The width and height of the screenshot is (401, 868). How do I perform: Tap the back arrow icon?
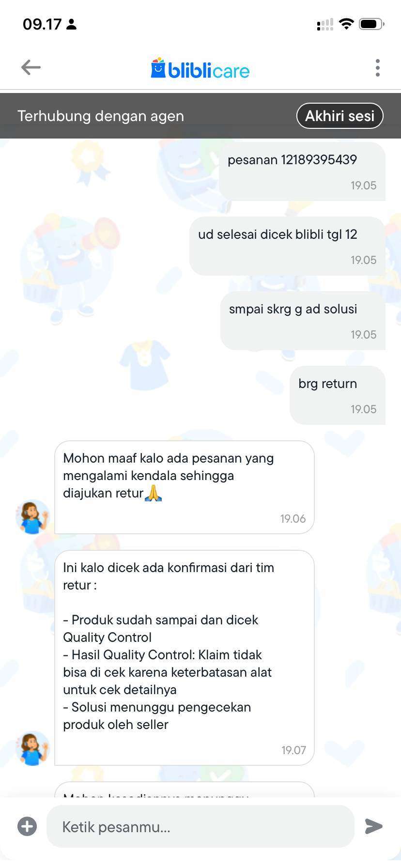(x=31, y=67)
